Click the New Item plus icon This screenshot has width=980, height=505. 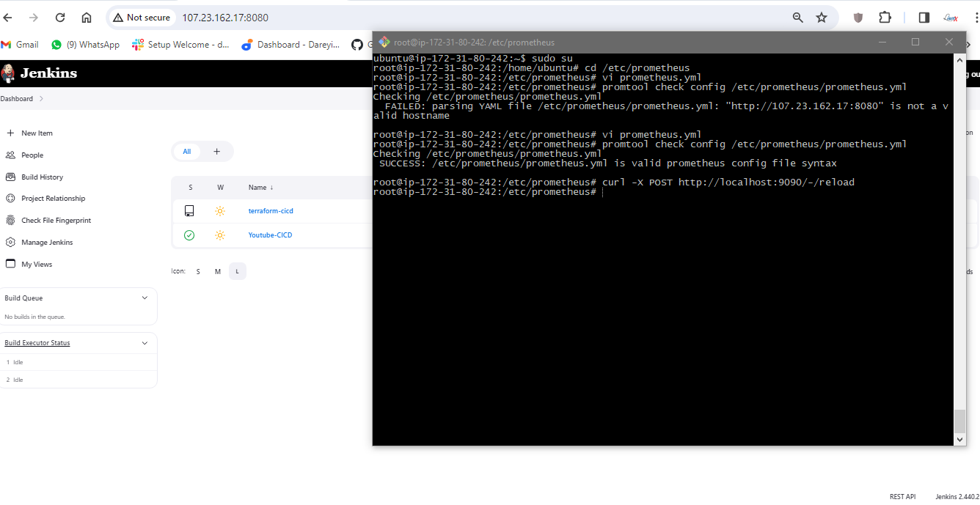10,133
